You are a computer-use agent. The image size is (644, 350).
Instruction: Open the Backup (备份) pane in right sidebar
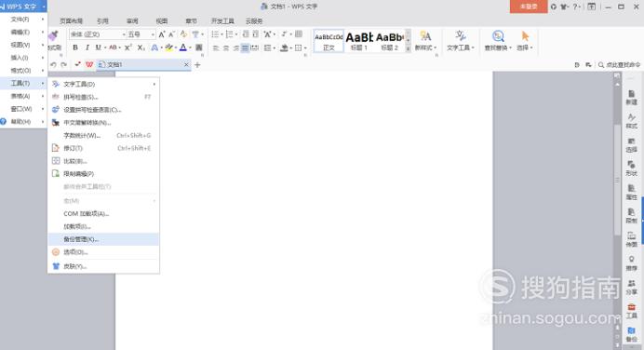coord(632,334)
